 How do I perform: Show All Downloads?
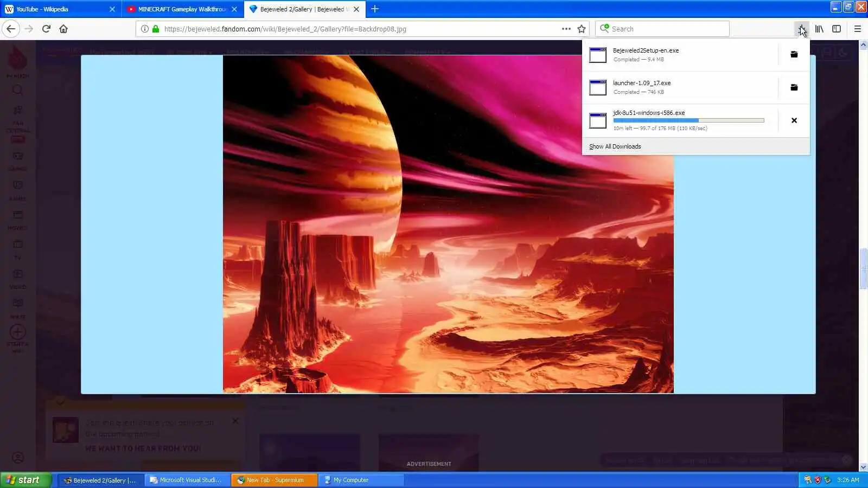coord(615,146)
